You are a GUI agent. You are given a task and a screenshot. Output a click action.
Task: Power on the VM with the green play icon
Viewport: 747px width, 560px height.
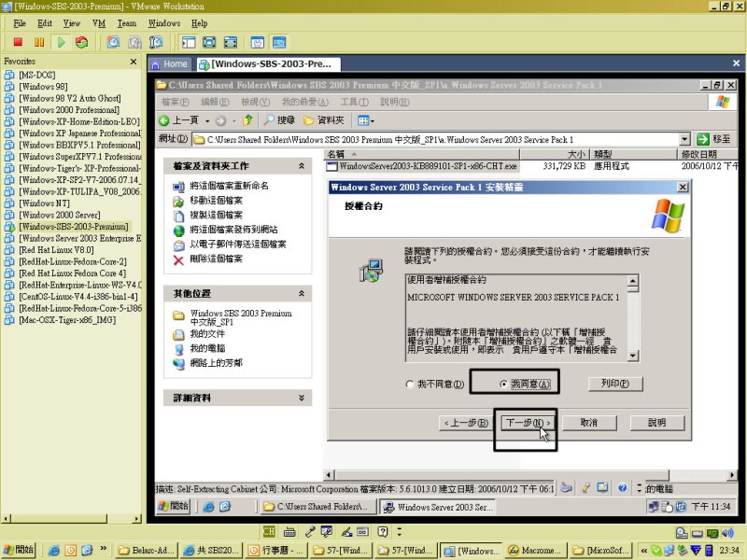tap(61, 42)
